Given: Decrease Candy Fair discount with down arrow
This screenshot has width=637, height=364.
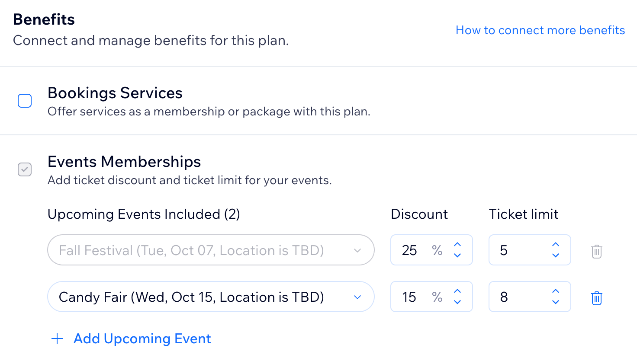Looking at the screenshot, I should click(x=457, y=302).
